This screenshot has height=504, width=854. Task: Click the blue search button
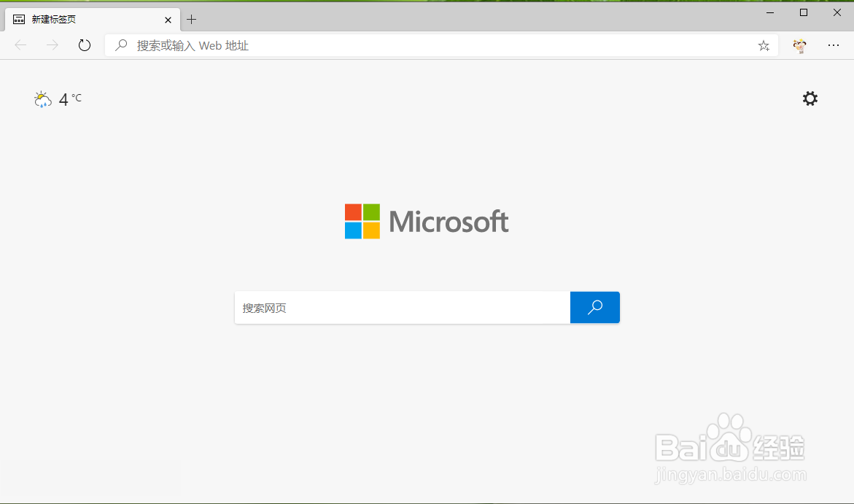[x=595, y=307]
